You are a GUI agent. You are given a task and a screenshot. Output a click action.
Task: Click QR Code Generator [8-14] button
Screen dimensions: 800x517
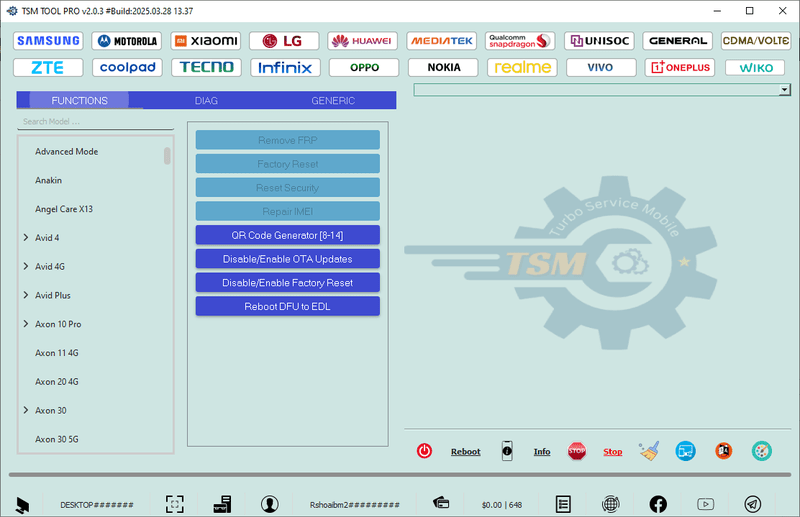click(x=288, y=235)
